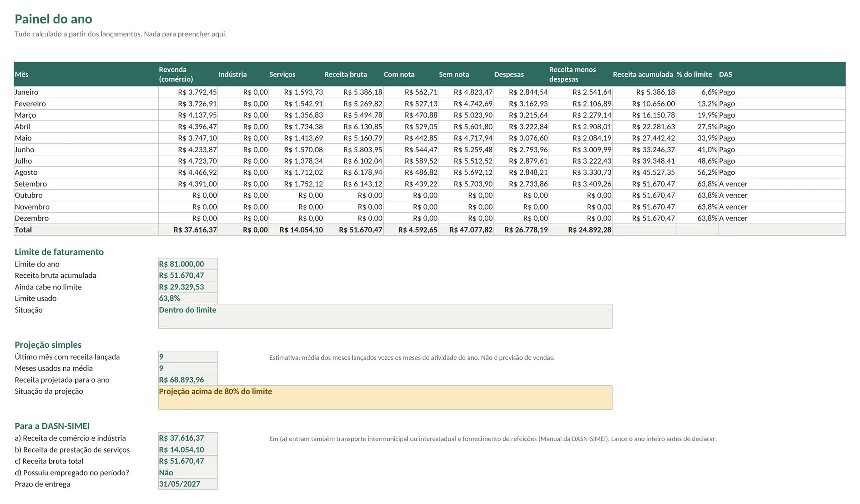The image size is (860, 504).
Task: Click Junho serviços value R$ 1.570,08
Action: click(296, 150)
